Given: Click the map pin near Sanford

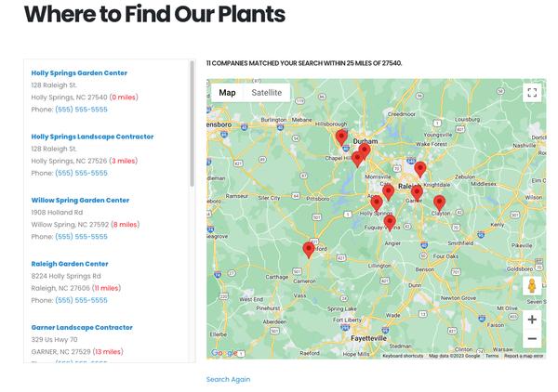Looking at the screenshot, I should pos(309,250).
